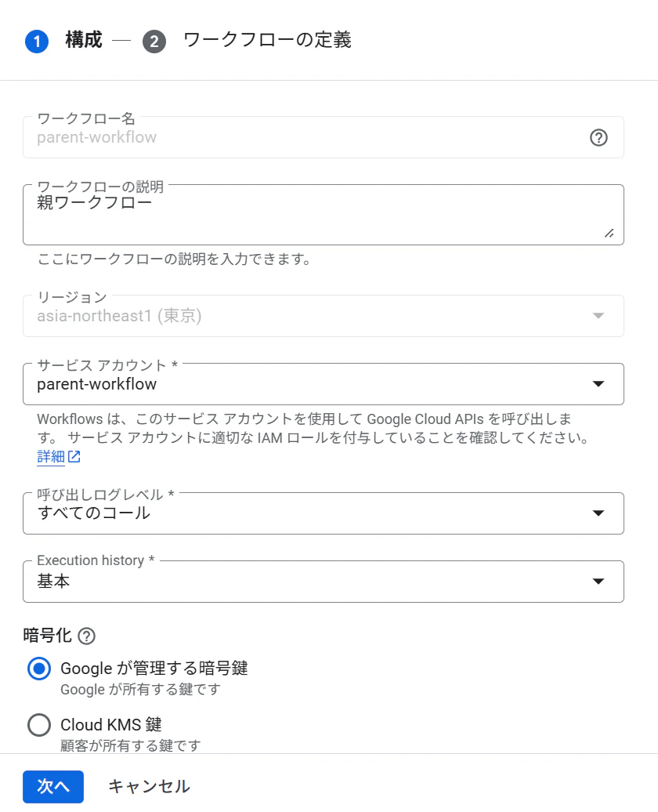The image size is (658, 812).
Task: Click the step 2 circle icon
Action: [x=154, y=42]
